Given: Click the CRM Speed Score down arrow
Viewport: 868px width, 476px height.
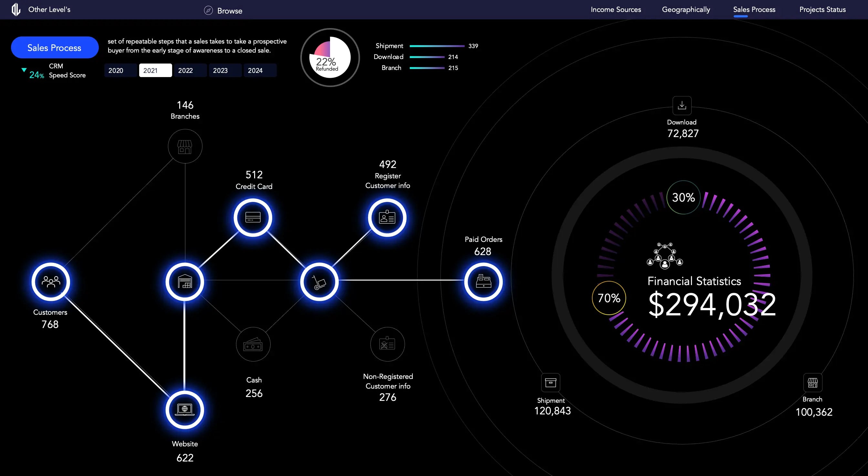Looking at the screenshot, I should [x=24, y=70].
